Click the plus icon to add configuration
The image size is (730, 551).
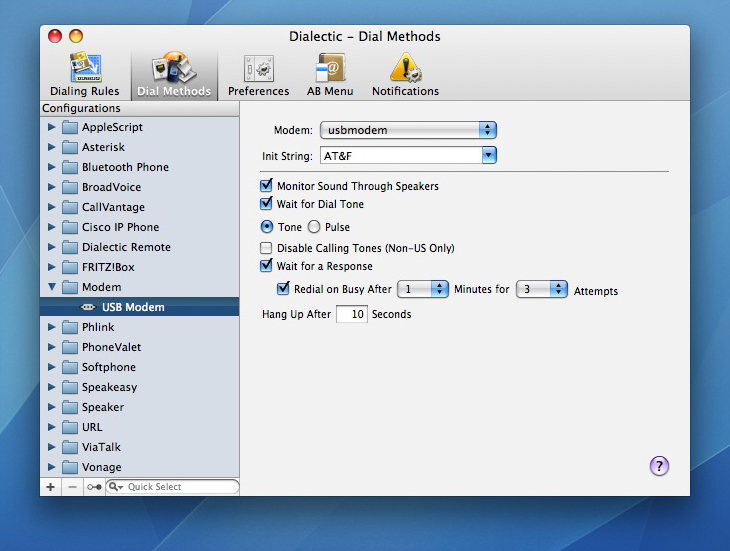[x=51, y=487]
